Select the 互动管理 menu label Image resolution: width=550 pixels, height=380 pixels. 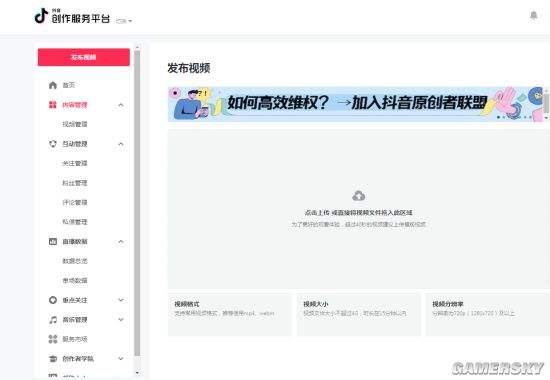point(75,144)
